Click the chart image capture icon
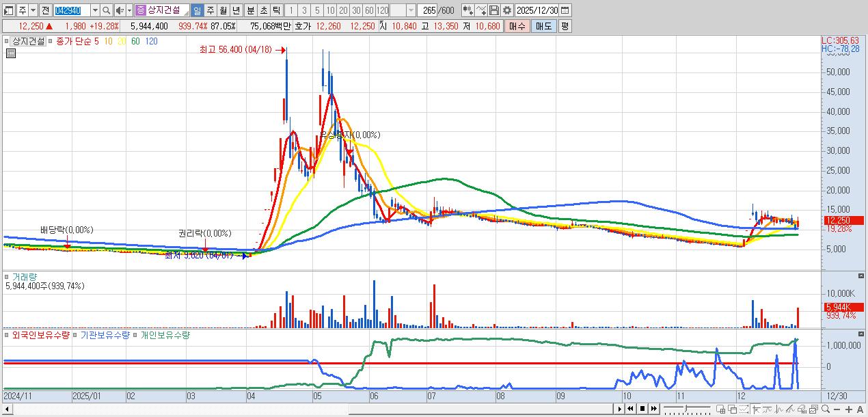Screen dimensions: 868x417 click(814, 409)
